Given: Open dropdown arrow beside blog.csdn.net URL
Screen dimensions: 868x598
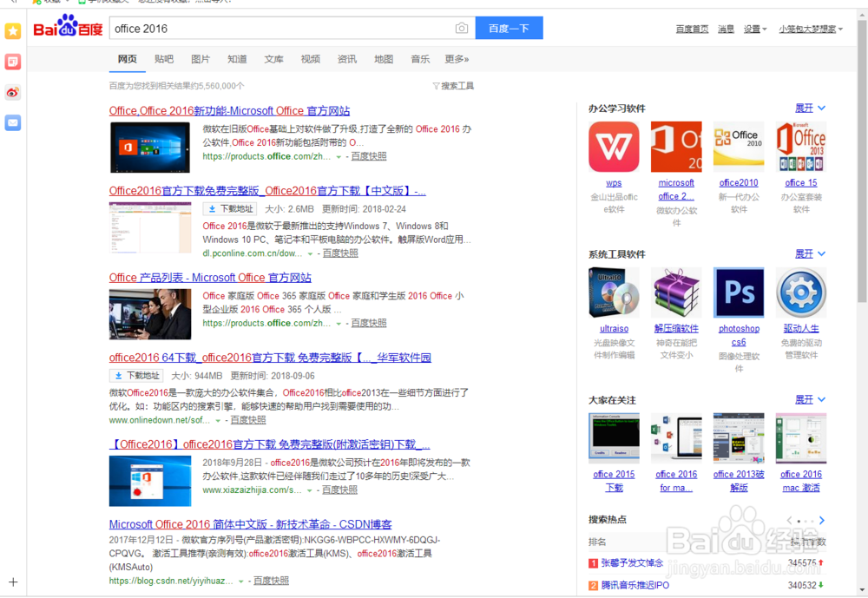Looking at the screenshot, I should click(240, 582).
